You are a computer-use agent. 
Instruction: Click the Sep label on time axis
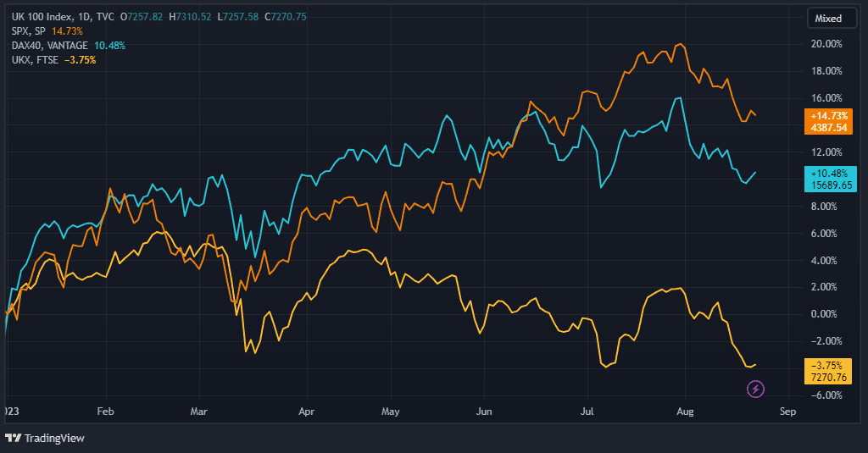pos(787,412)
